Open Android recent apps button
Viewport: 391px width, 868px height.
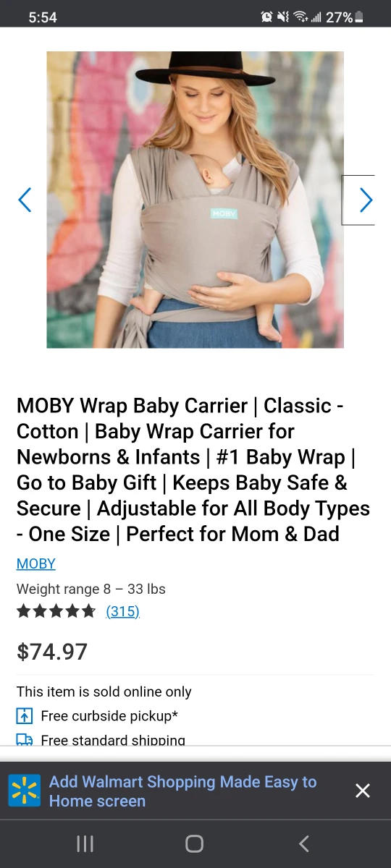[85, 843]
